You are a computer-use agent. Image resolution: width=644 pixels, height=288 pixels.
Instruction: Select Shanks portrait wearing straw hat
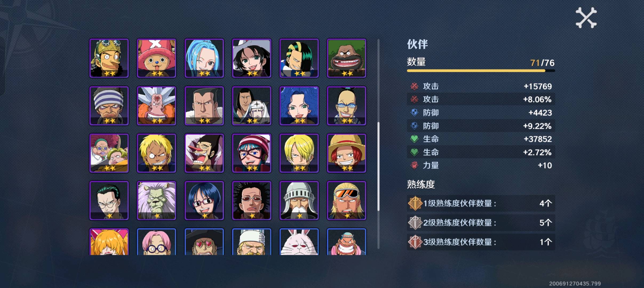click(x=347, y=153)
